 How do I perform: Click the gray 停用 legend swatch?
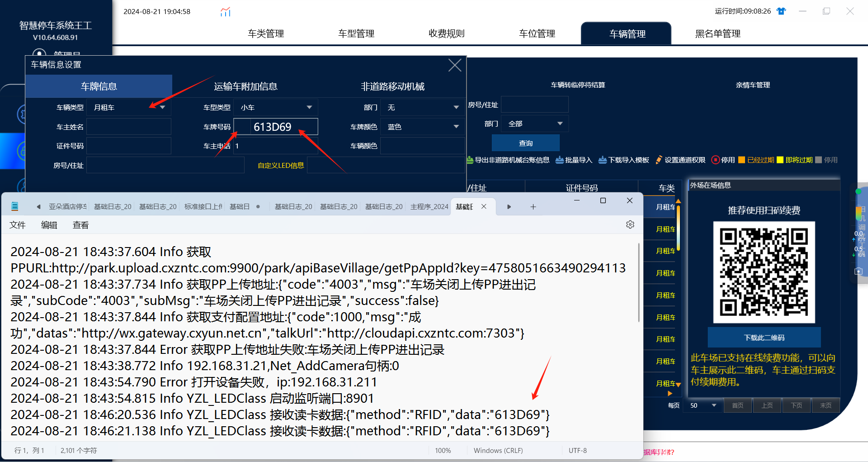tap(818, 160)
